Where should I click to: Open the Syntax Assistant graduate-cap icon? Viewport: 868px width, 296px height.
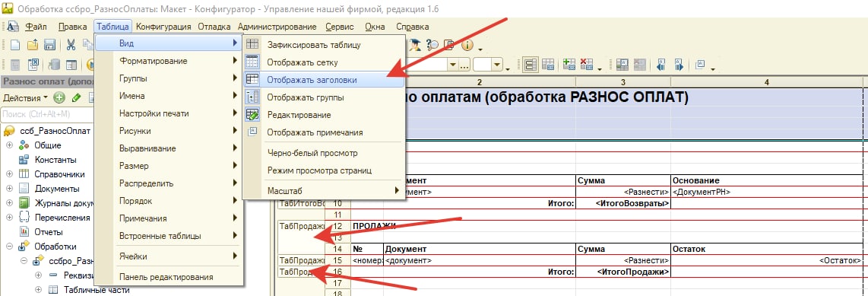point(415,45)
